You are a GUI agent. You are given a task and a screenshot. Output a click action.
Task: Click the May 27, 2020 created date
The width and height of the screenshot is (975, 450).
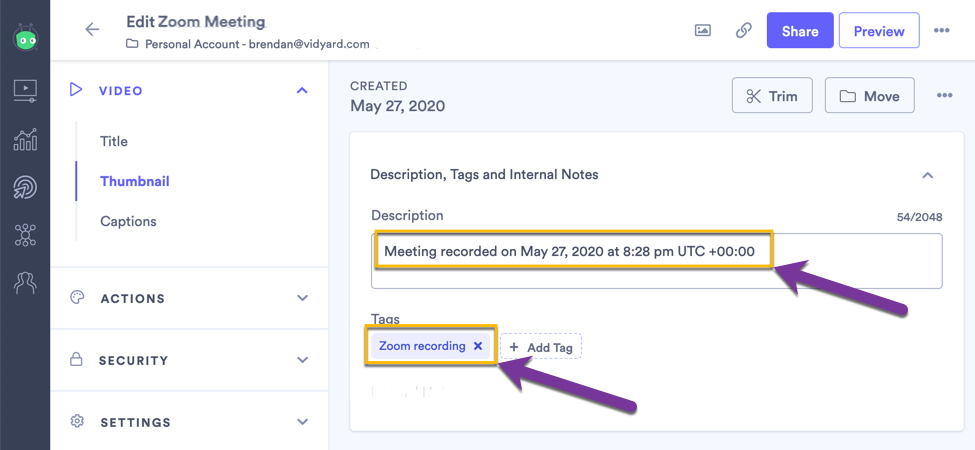pos(397,106)
